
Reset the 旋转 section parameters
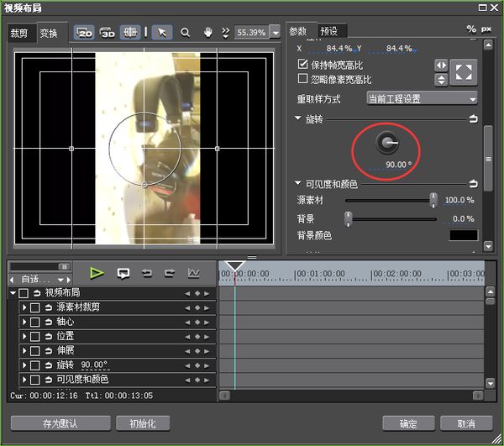473,119
